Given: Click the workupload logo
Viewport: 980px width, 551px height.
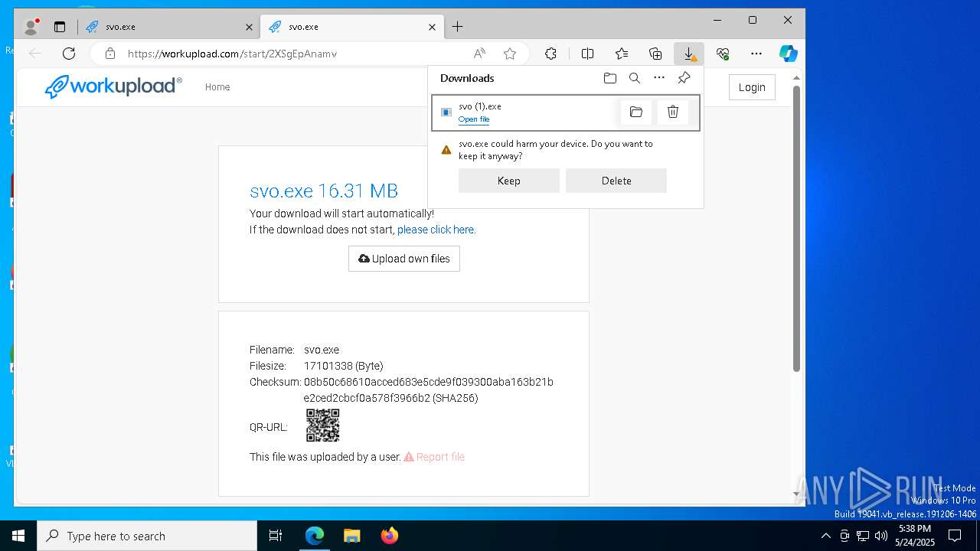Looking at the screenshot, I should click(x=113, y=86).
